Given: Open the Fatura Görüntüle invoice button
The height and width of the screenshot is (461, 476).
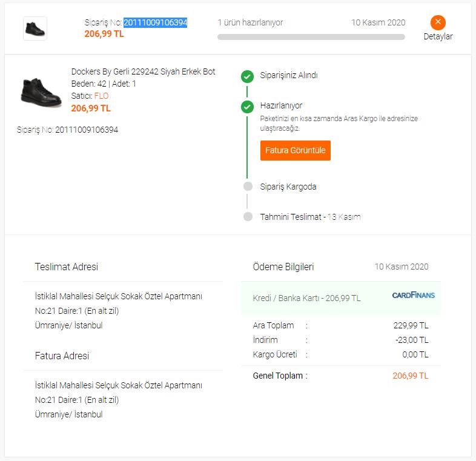Looking at the screenshot, I should pos(295,150).
